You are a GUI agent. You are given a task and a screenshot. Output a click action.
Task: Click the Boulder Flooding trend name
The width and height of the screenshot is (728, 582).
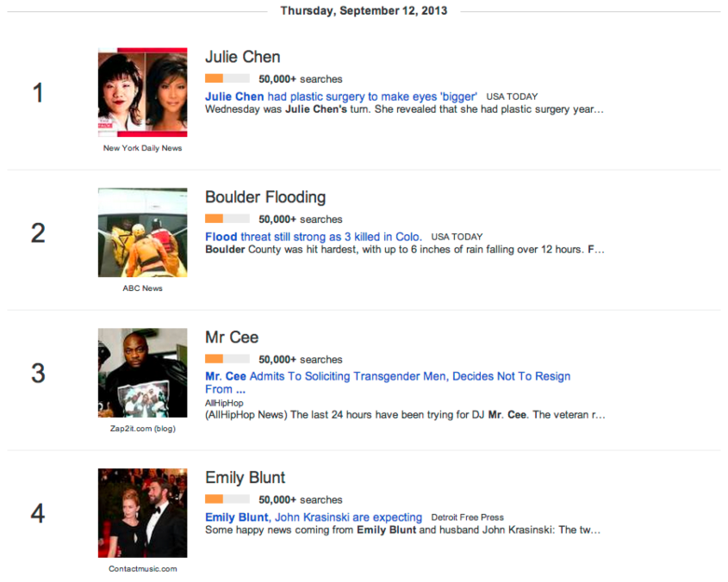point(265,197)
